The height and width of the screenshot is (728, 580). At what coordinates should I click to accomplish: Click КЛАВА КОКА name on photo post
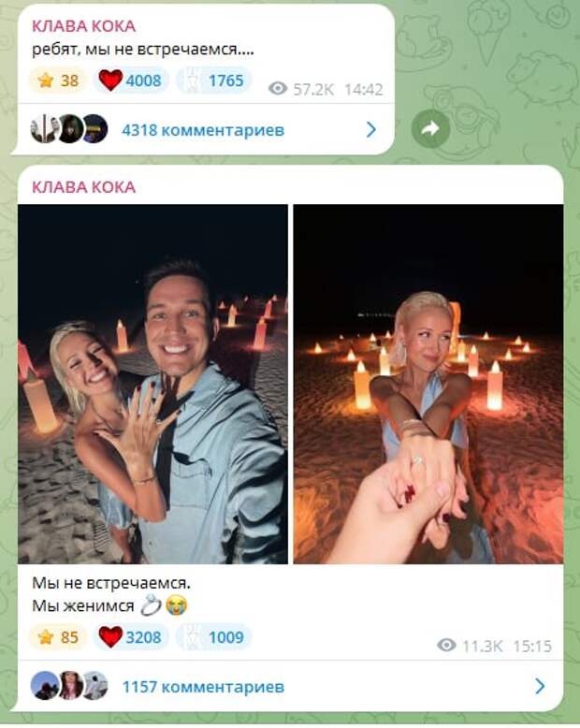pos(84,187)
